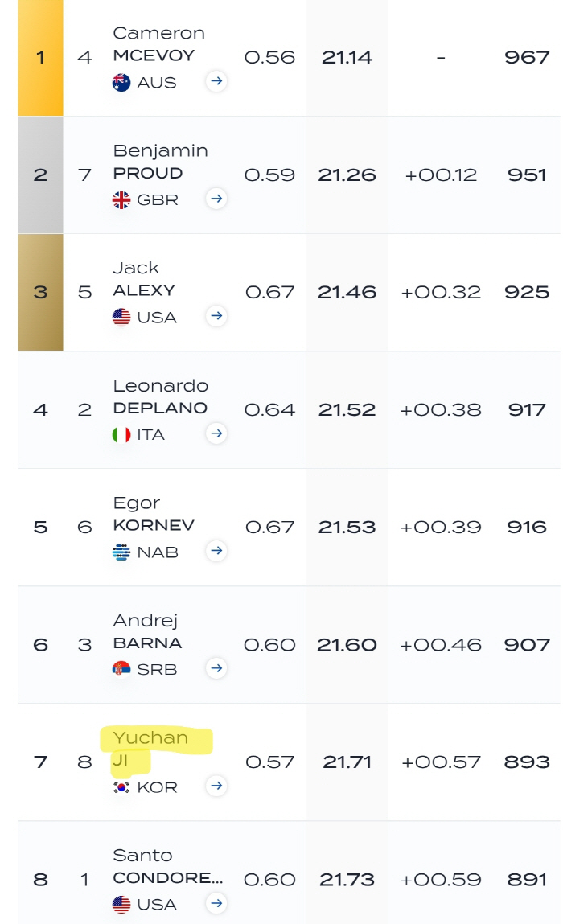Open Jack Alexy's profile arrow icon
The width and height of the screenshot is (563, 924).
(216, 316)
